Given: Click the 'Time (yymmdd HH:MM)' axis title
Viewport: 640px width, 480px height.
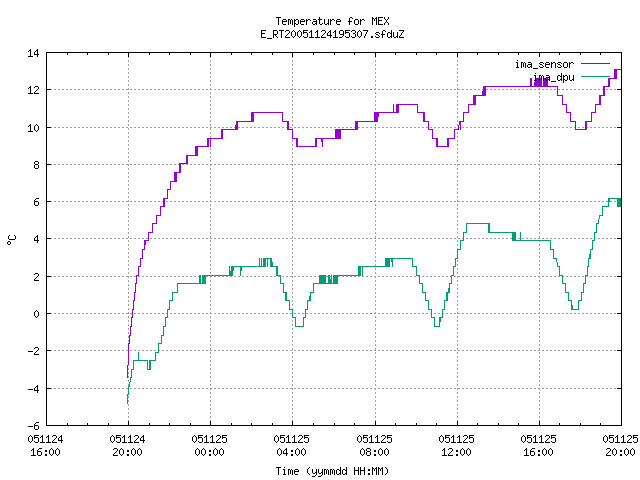Looking at the screenshot, I should pyautogui.click(x=332, y=471).
